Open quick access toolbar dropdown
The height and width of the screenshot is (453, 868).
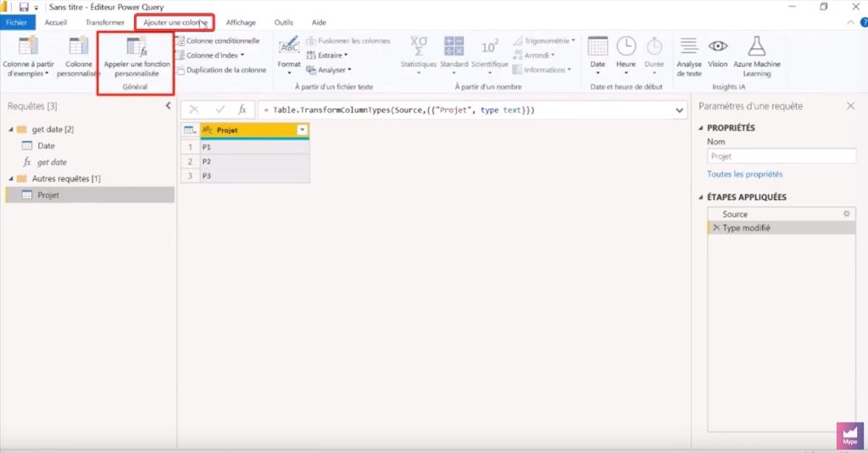click(x=36, y=8)
